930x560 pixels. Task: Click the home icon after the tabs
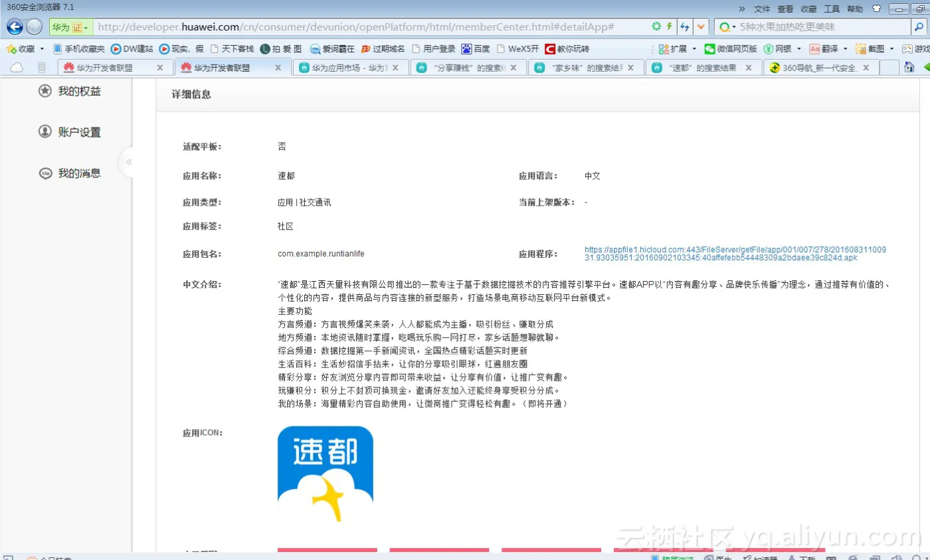[909, 67]
